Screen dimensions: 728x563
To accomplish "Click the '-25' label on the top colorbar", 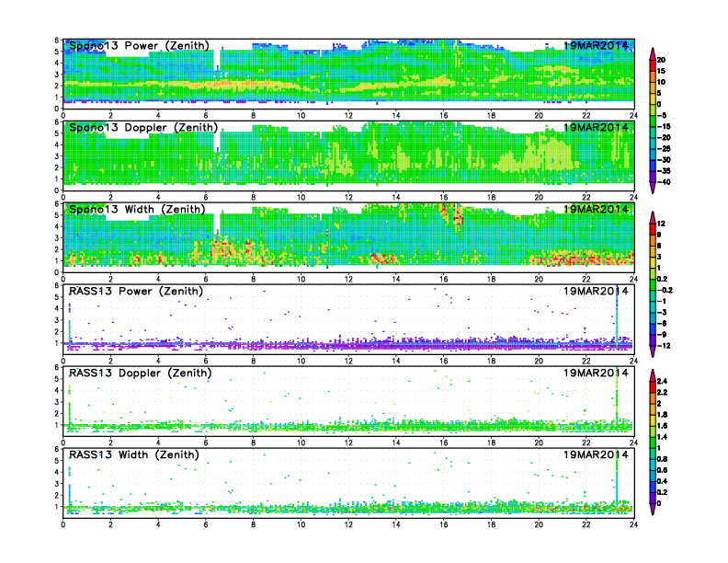I will [664, 149].
